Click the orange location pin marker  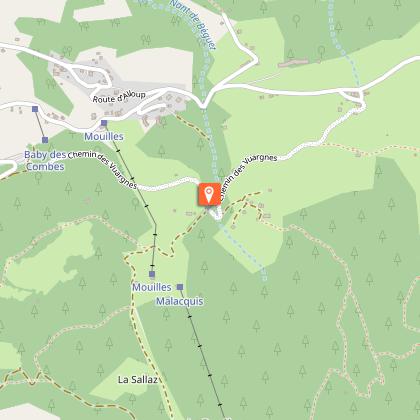209,194
